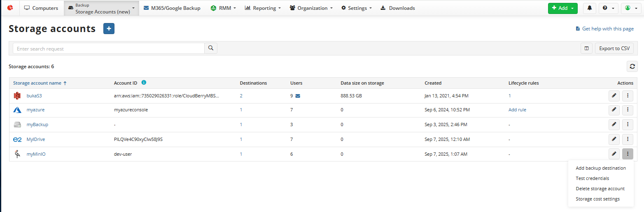Screen dimensions: 644x212
Task: Expand the green Add dropdown
Action: click(562, 8)
